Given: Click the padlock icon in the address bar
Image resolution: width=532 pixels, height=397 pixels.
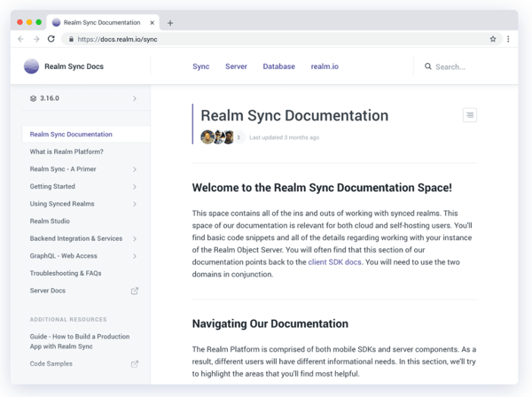Looking at the screenshot, I should click(x=71, y=39).
